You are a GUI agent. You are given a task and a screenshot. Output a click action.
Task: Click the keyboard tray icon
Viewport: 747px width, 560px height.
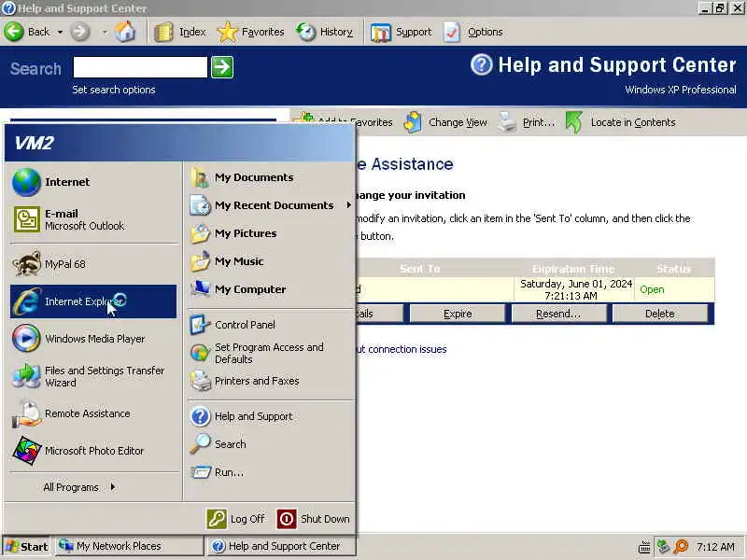click(644, 547)
